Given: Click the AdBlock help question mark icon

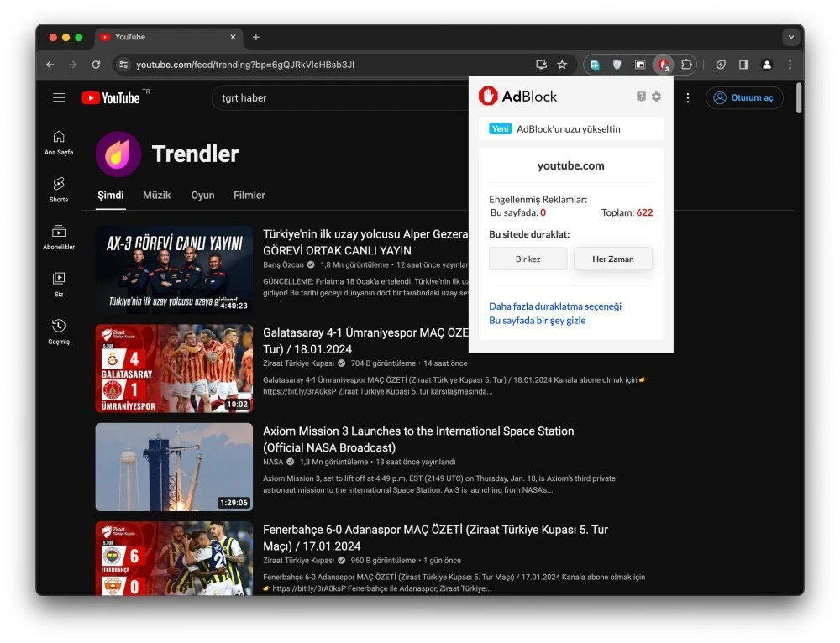Looking at the screenshot, I should (641, 97).
